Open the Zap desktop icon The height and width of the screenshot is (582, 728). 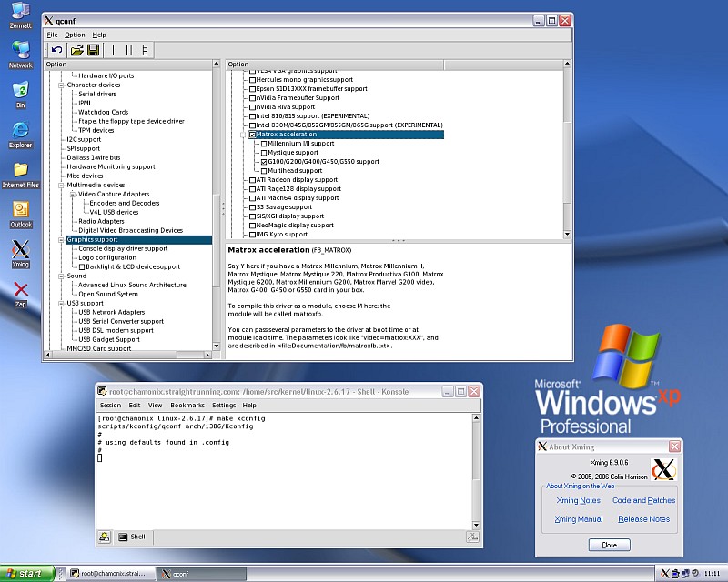tap(20, 295)
